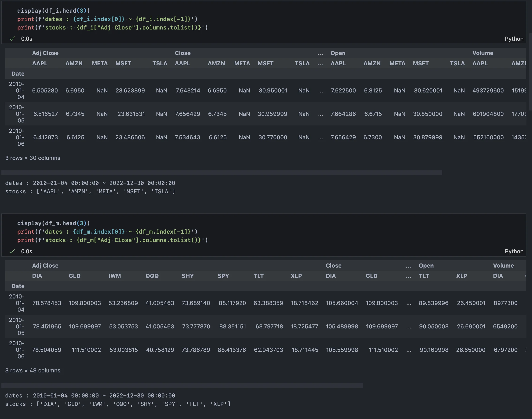Viewport: 532px width, 419px height.
Task: Place cursor in display(df_m.head(3)) line
Action: click(53, 223)
